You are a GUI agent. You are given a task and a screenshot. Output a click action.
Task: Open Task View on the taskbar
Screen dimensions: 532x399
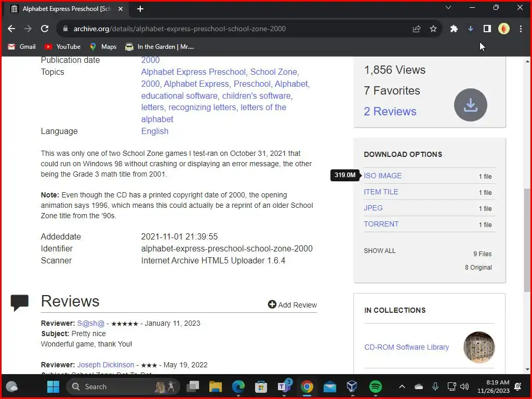(193, 387)
